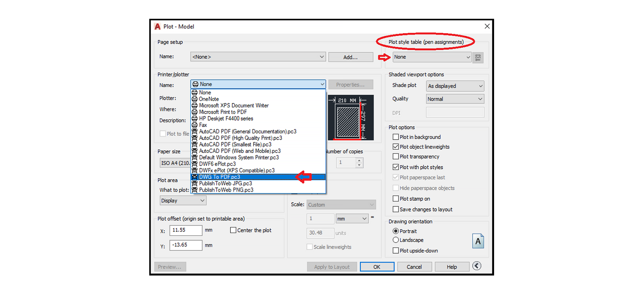Select PublishToWeb PNG.pc3

(x=258, y=190)
